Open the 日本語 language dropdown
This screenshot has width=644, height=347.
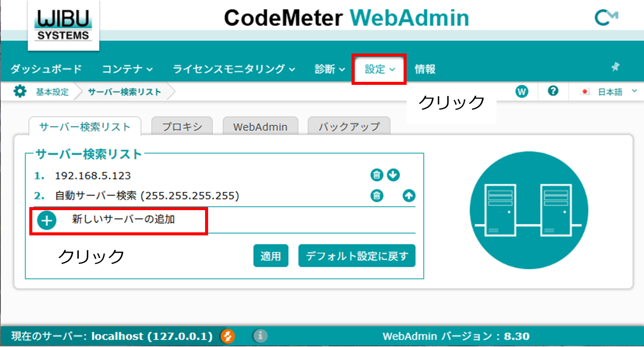[609, 92]
